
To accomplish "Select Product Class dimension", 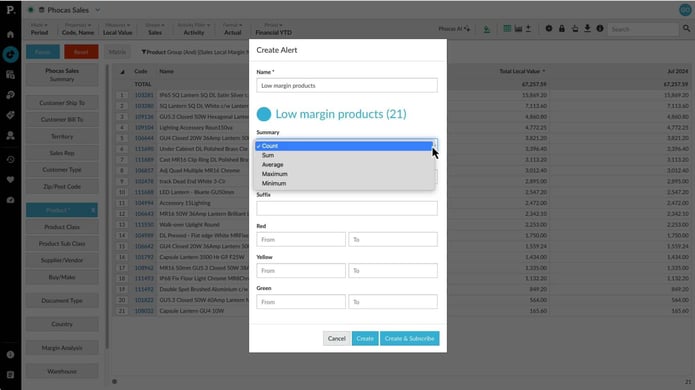I will (x=62, y=227).
